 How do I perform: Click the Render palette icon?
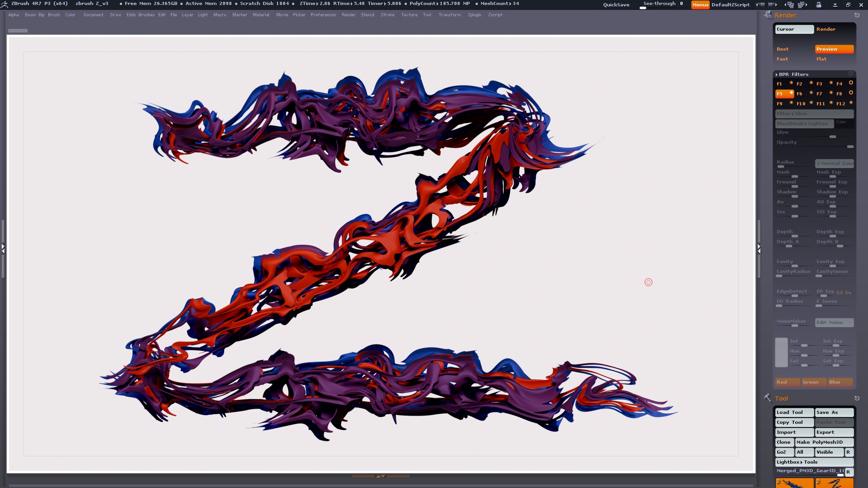click(768, 15)
